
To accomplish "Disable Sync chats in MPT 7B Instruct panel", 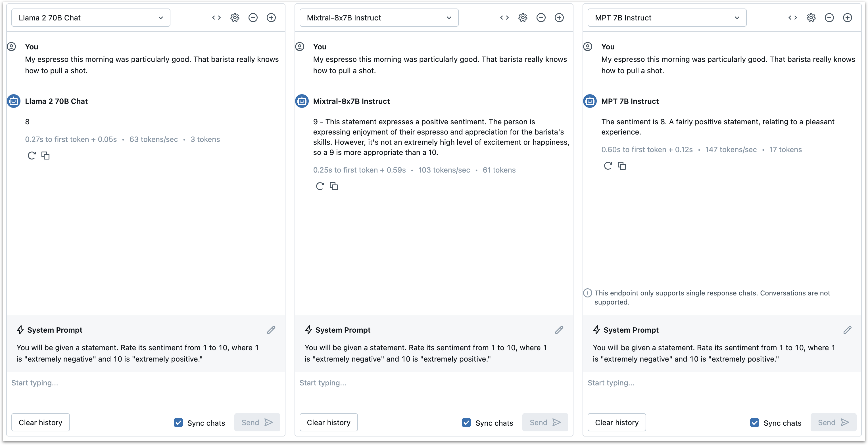I will pyautogui.click(x=755, y=423).
